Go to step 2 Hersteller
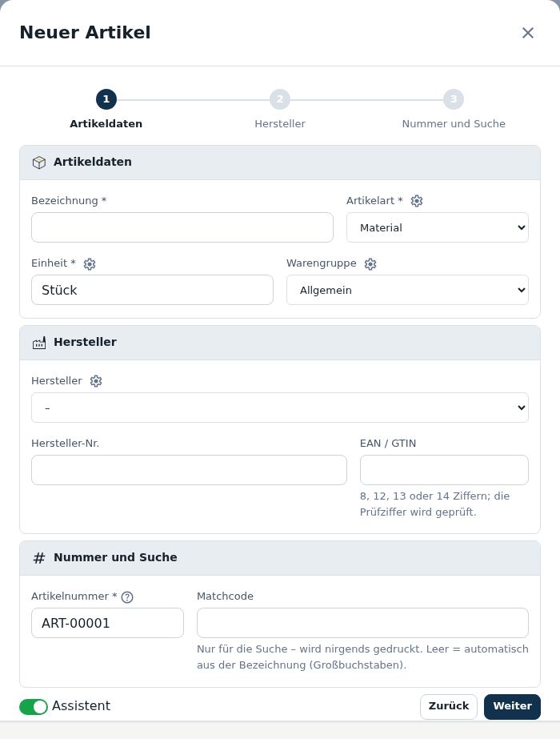This screenshot has height=739, width=560. pyautogui.click(x=280, y=99)
